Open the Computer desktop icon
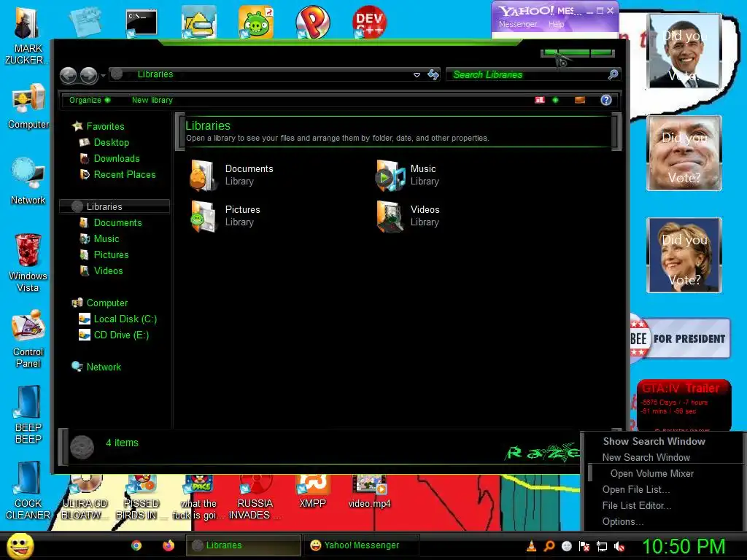Screen dimensions: 747x560 pos(28,106)
